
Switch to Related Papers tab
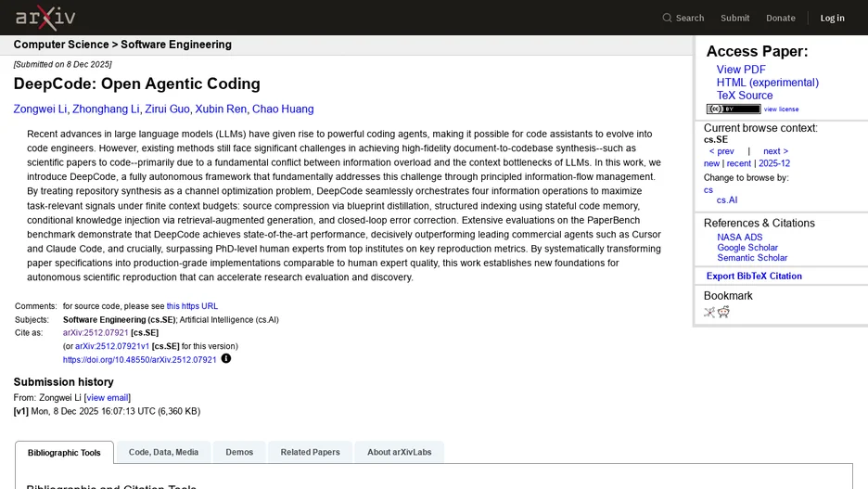pyautogui.click(x=310, y=452)
